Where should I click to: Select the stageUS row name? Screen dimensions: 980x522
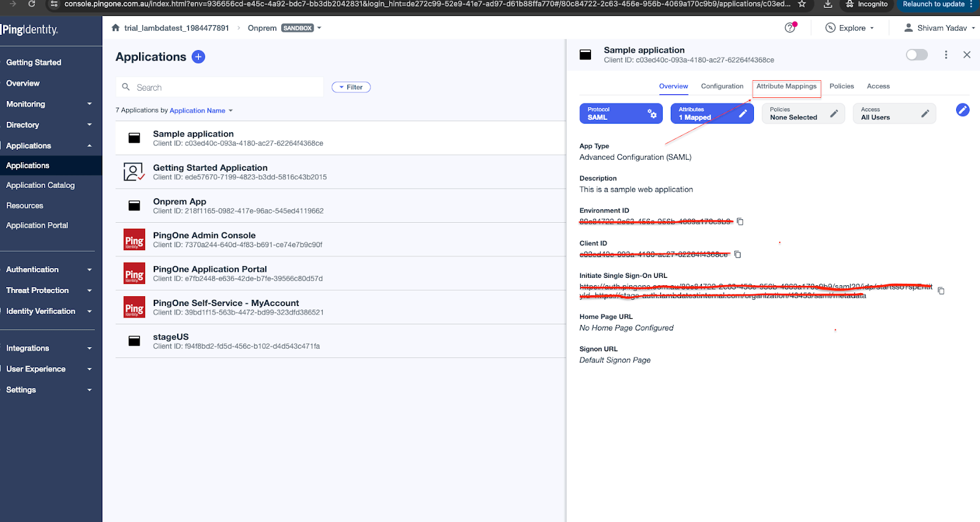[x=171, y=337]
